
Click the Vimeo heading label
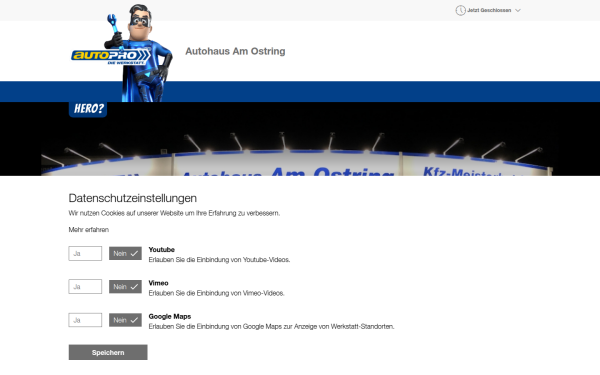click(158, 283)
